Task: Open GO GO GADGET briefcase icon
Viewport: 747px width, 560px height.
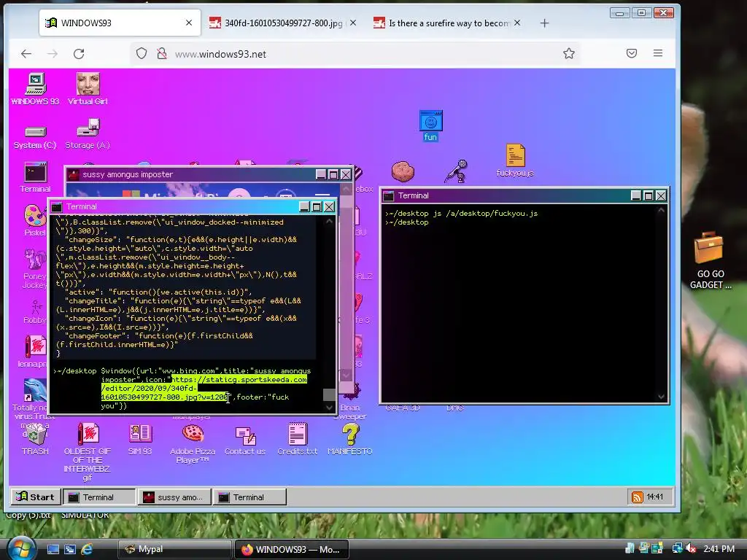Action: coord(710,260)
